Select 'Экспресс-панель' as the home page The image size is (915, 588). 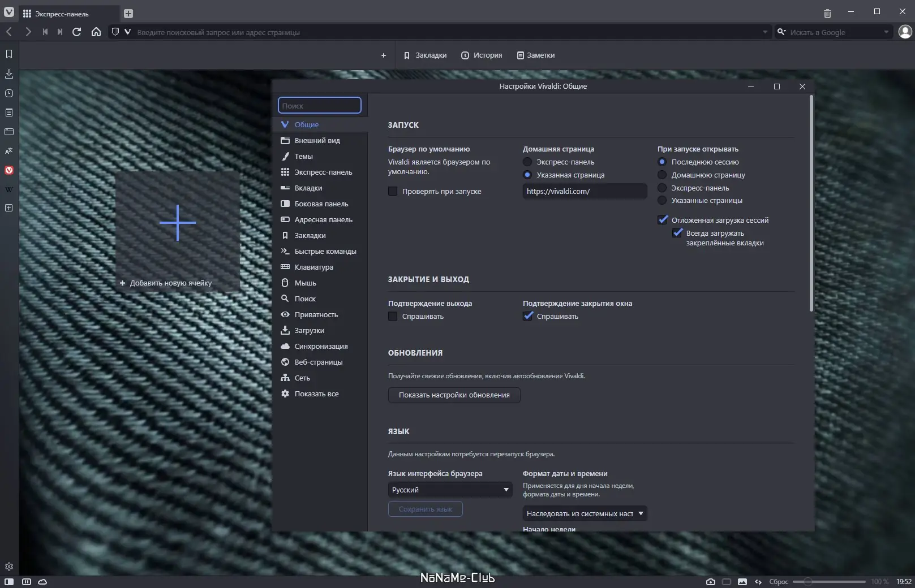[527, 162]
